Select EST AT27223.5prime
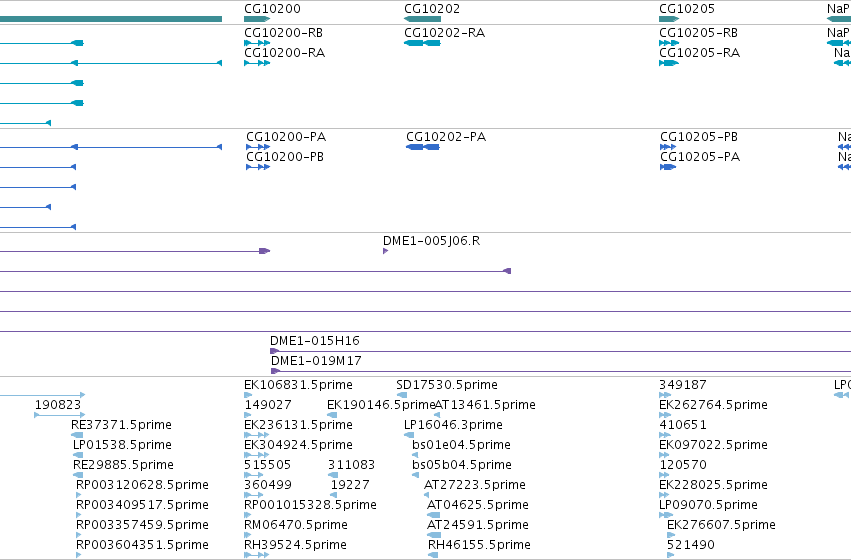This screenshot has height=560, width=851. (x=475, y=485)
